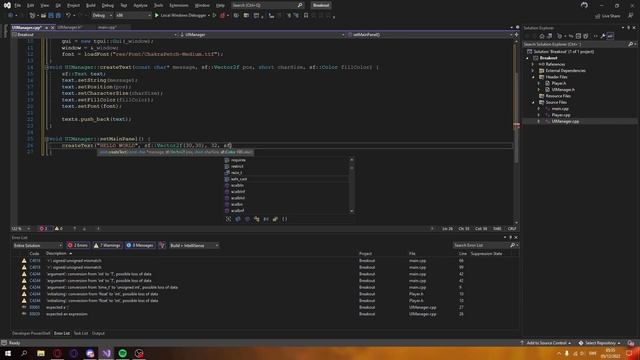Image resolution: width=640 pixels, height=360 pixels.
Task: Open the x86 platform dropdown
Action: tap(133, 16)
